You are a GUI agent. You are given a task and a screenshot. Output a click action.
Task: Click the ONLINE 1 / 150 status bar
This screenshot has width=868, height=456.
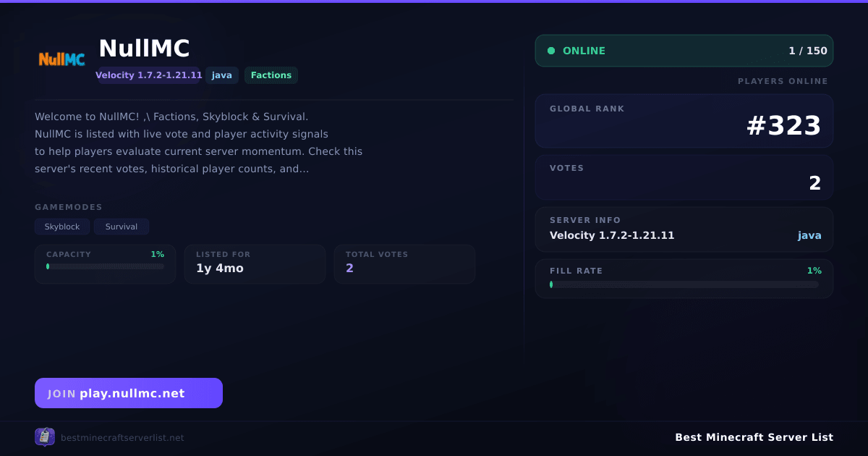click(684, 51)
